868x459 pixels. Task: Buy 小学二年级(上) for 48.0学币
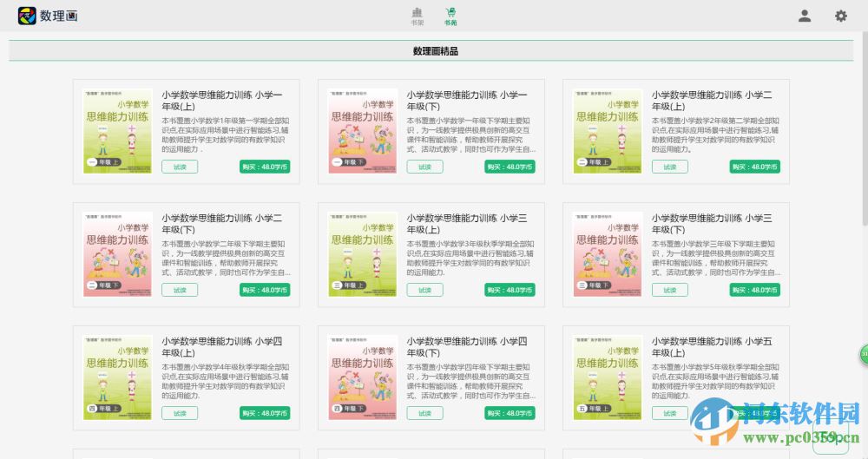[755, 167]
